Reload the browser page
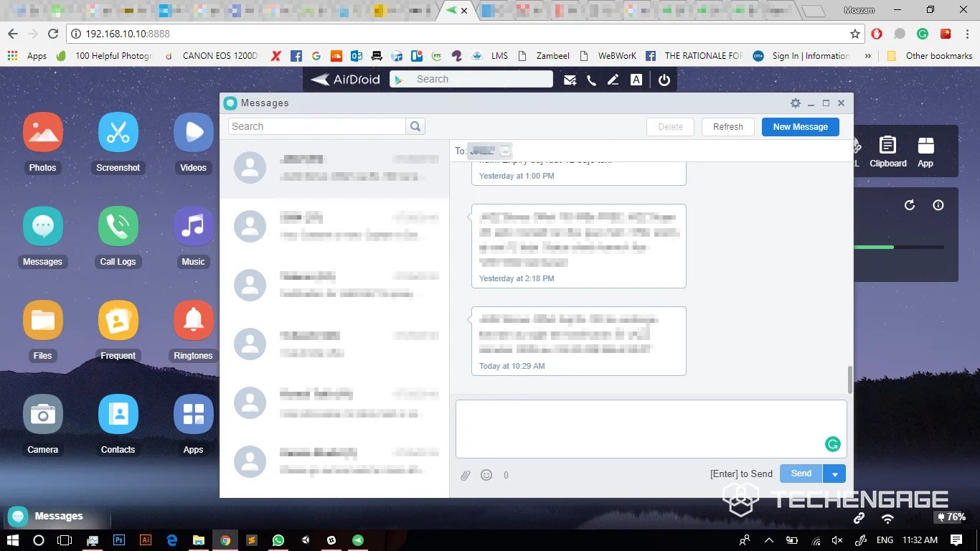The height and width of the screenshot is (551, 980). tap(53, 34)
